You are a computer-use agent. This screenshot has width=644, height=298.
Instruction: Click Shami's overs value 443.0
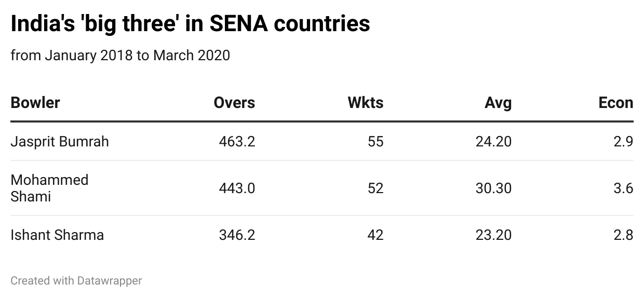(237, 188)
